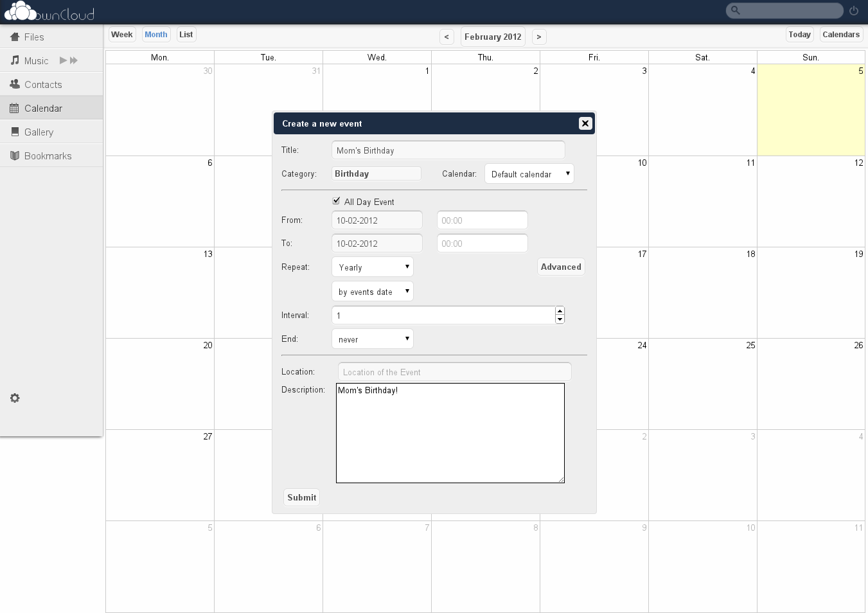Click the Location of the Event field
Viewport: 868px width, 613px height.
coord(454,372)
